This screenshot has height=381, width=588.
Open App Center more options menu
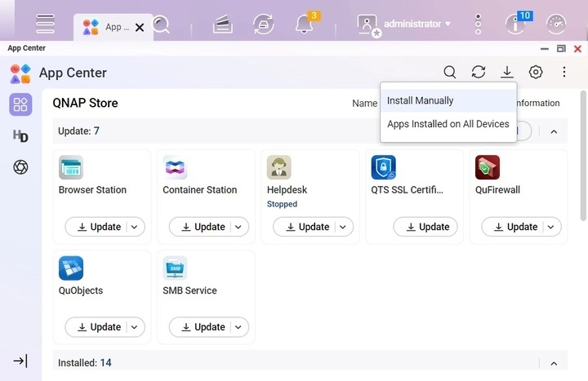(564, 72)
